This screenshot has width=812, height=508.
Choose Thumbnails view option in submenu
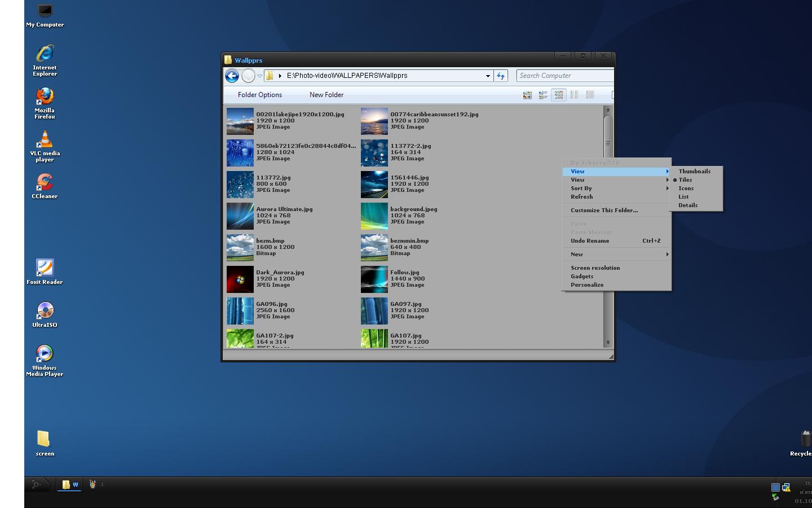694,172
